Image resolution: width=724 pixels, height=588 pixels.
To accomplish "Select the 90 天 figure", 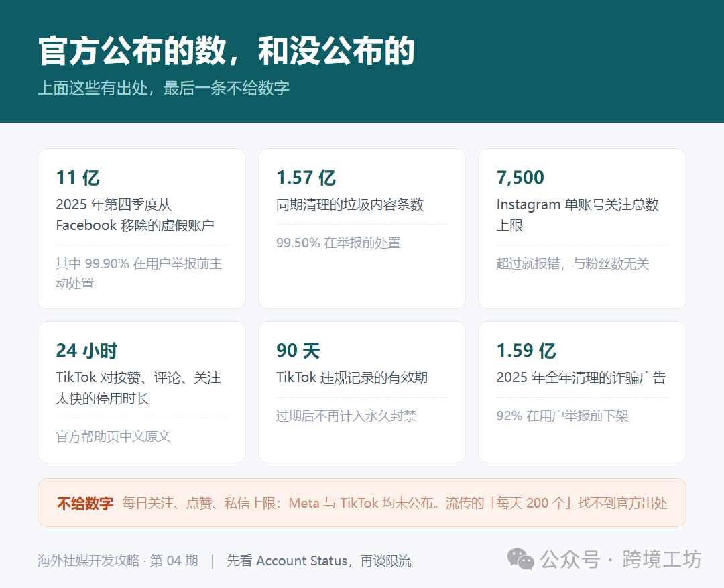I will pyautogui.click(x=298, y=351).
